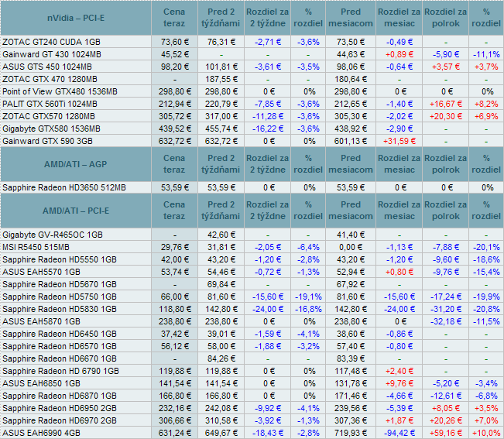Click the 'AMD/ATI – AGP' section header
The height and width of the screenshot is (439, 504).
pyautogui.click(x=76, y=164)
